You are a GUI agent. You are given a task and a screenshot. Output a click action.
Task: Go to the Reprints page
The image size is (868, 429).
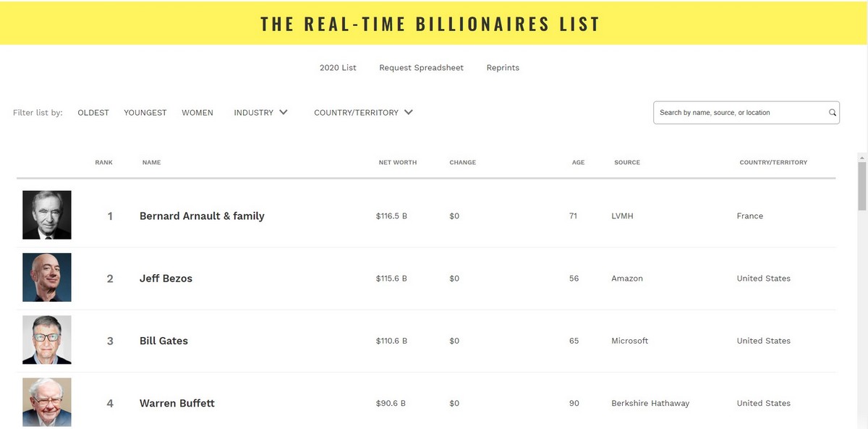point(503,68)
